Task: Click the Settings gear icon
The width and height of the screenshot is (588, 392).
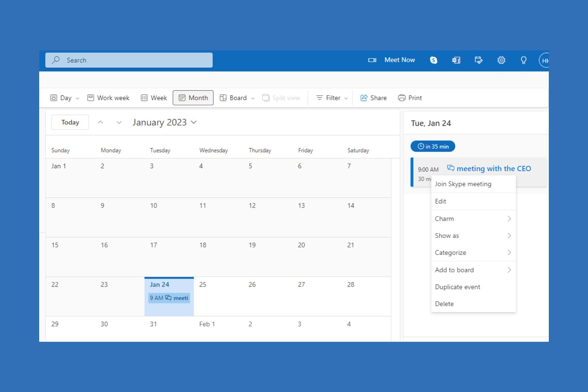Action: [x=501, y=60]
